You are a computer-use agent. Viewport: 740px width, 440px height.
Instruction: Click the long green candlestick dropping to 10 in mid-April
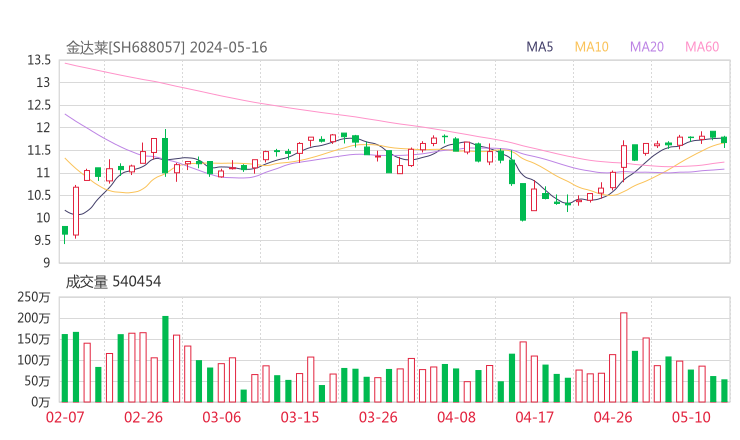pos(523,202)
